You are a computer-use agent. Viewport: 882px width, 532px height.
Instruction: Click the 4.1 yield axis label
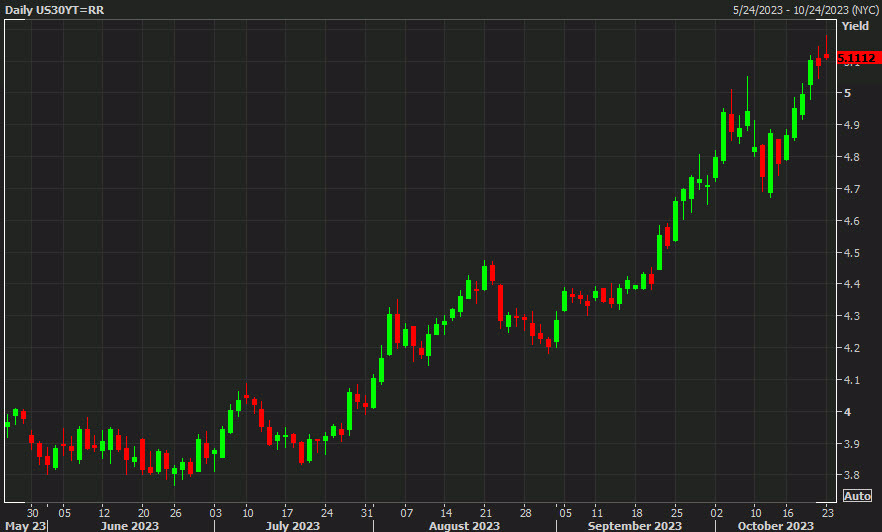tap(852, 381)
